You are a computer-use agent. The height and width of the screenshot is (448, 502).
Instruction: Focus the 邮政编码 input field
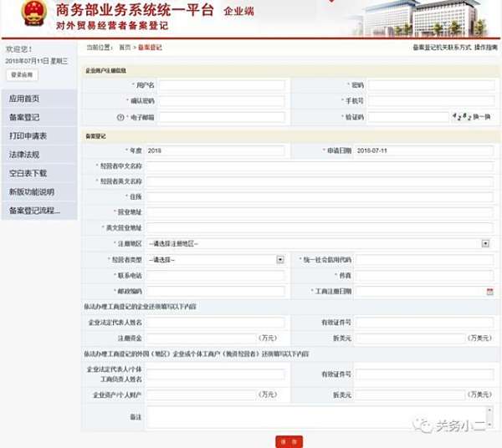(215, 292)
